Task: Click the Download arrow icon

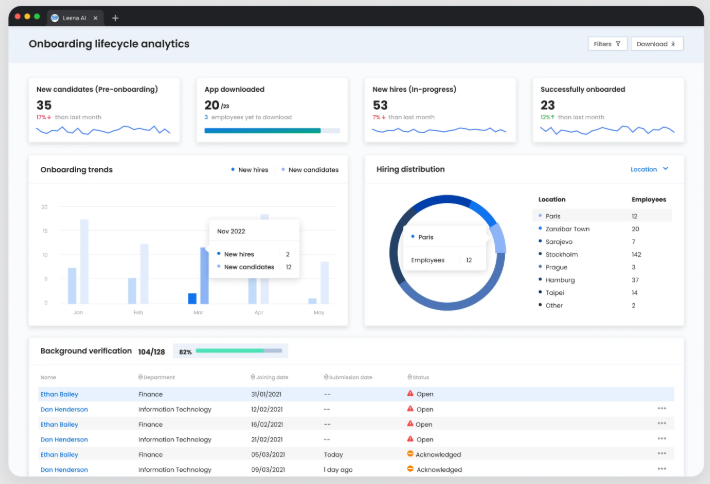Action: [673, 44]
